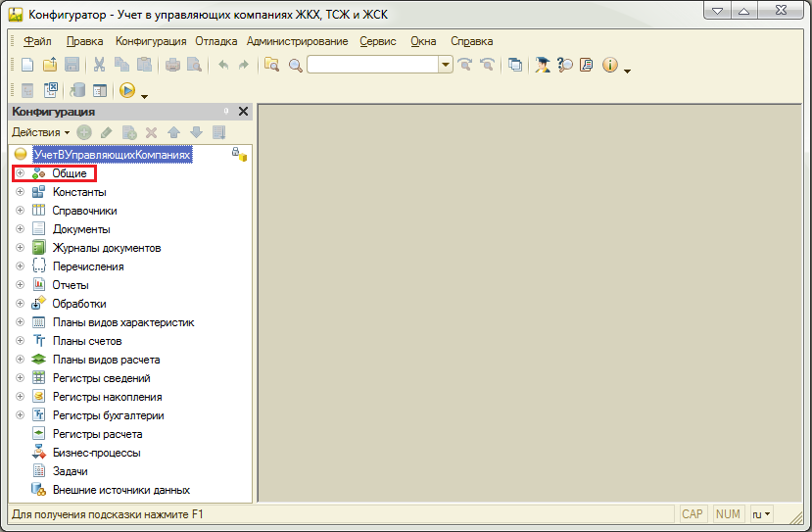Select Бизнес-процессы in the tree
The width and height of the screenshot is (812, 532).
[x=96, y=453]
